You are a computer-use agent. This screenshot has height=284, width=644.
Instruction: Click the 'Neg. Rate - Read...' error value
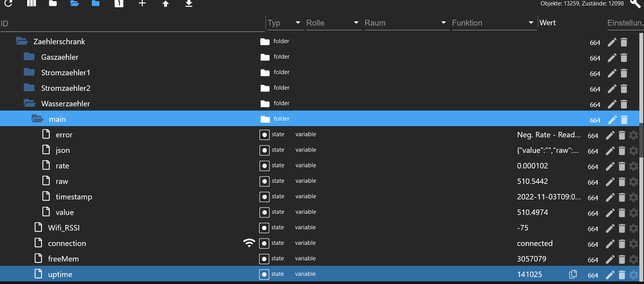[x=549, y=135]
